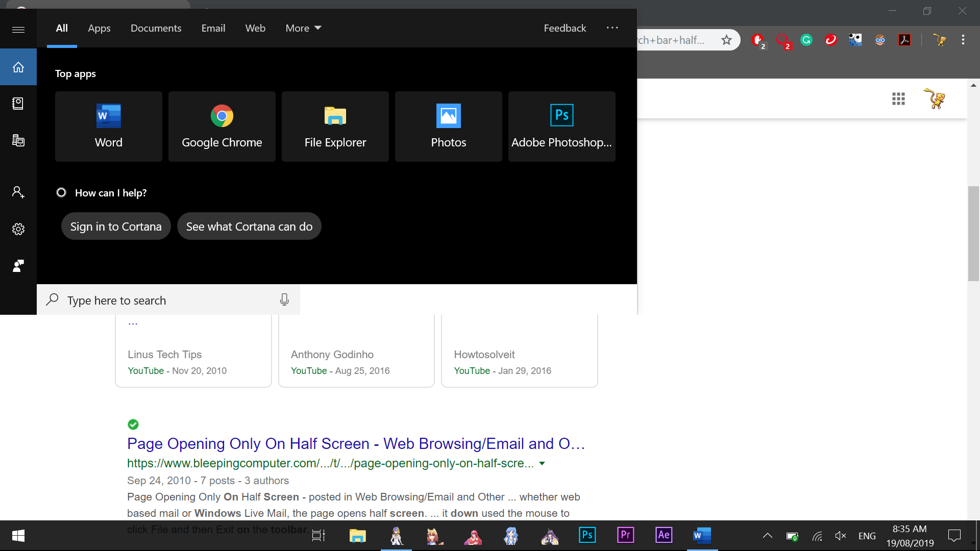Click the Google account avatar
The height and width of the screenshot is (551, 980).
pos(935,99)
